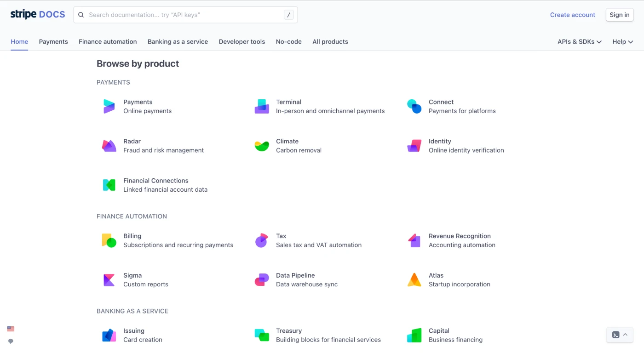
Task: Click the Data Pipeline icon
Action: coord(262,280)
